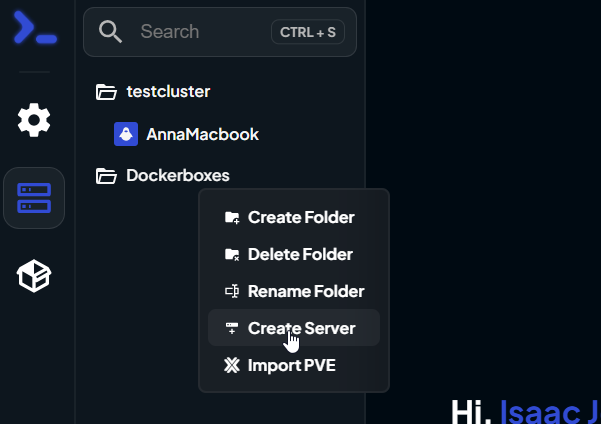Click the testcluster folder icon
The width and height of the screenshot is (601, 424).
click(106, 92)
